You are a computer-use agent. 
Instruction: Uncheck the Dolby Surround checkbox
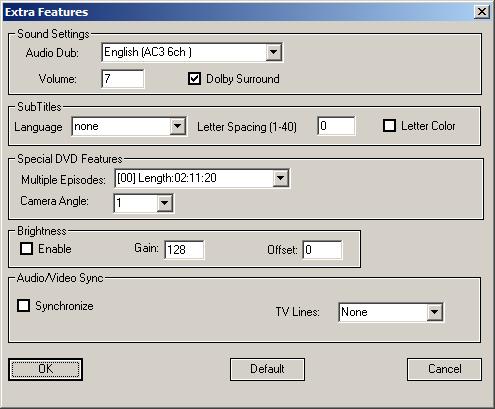pyautogui.click(x=194, y=79)
